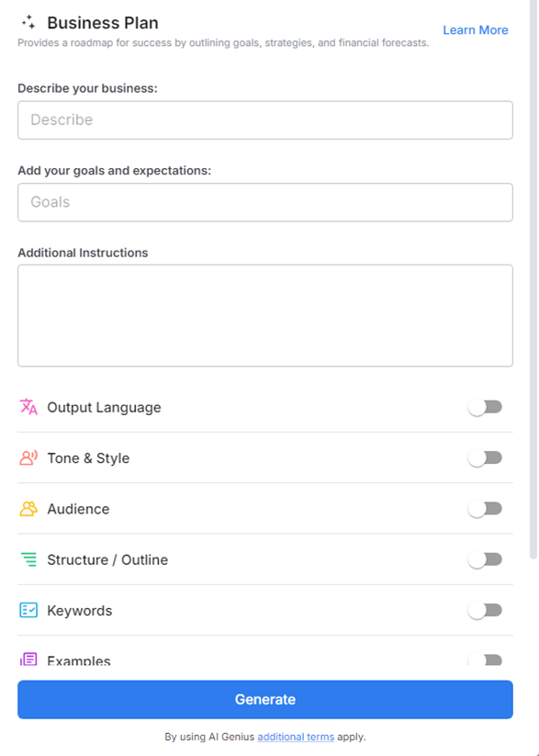Viewport: 539px width, 756px height.
Task: Focus the Goals input box
Action: 264,202
